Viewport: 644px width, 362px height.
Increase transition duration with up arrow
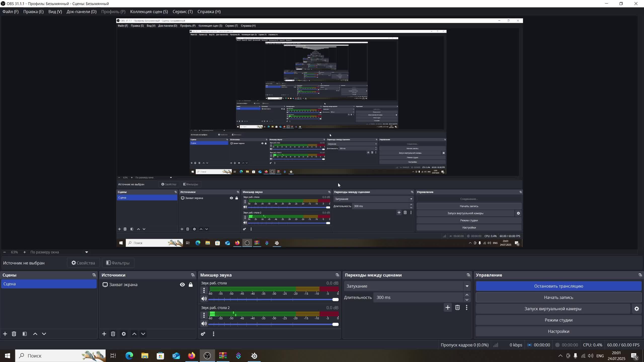click(467, 295)
